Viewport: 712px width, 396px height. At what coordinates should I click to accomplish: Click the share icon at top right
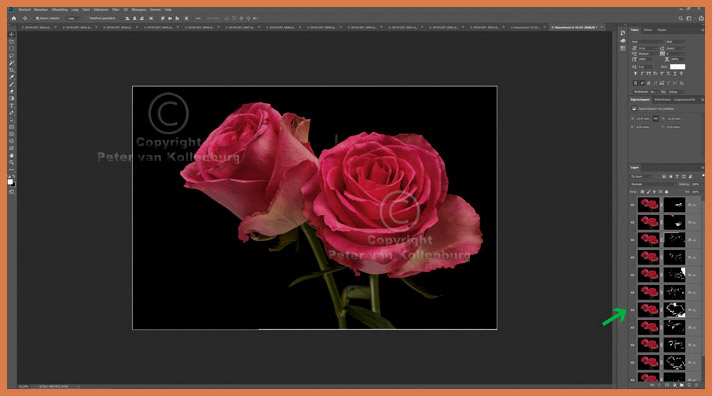click(701, 18)
